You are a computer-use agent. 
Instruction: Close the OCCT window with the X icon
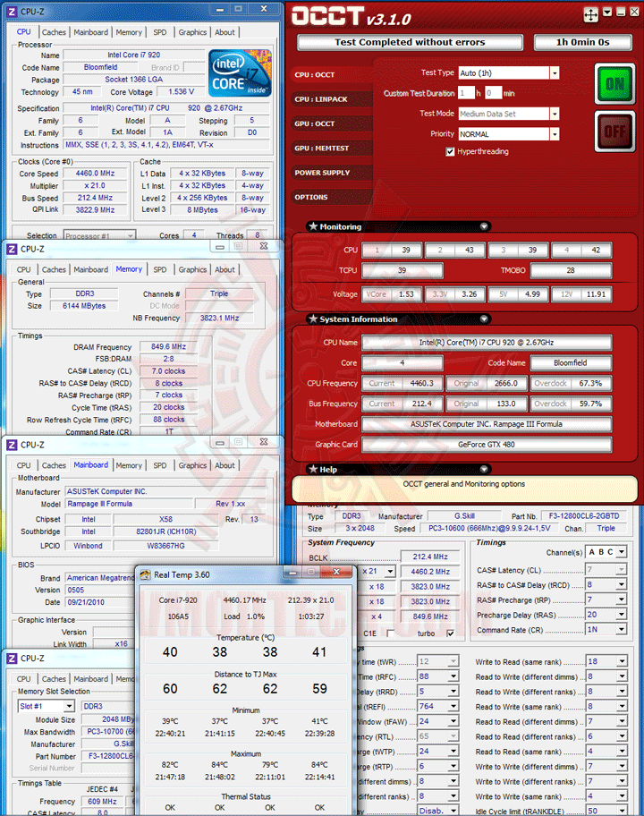point(635,12)
